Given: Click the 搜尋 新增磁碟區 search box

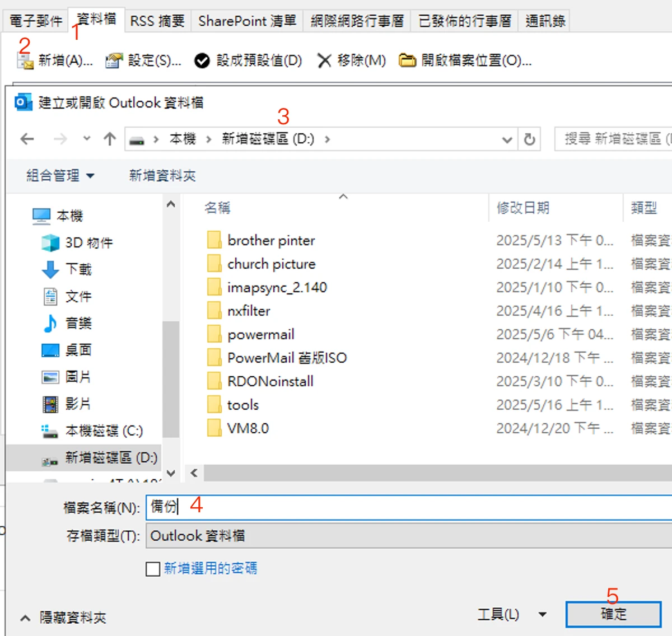Looking at the screenshot, I should click(x=613, y=139).
